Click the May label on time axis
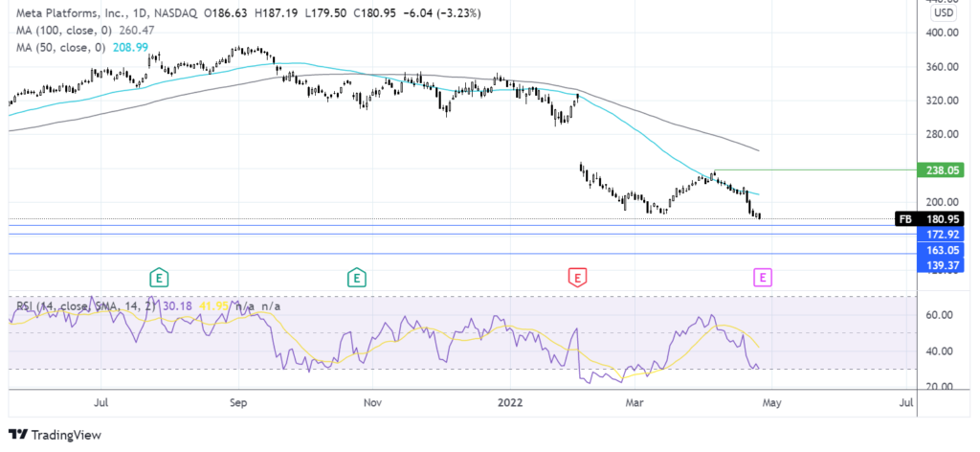 pos(770,403)
